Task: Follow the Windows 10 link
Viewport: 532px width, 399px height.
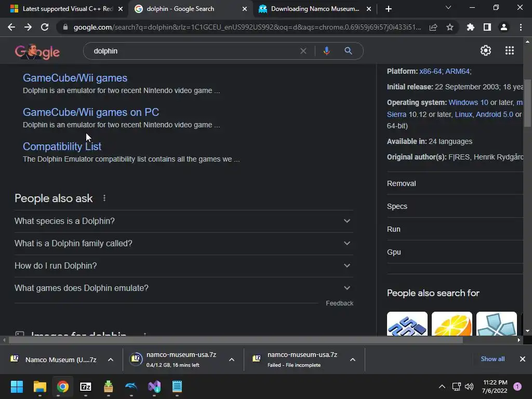Action: [x=468, y=102]
